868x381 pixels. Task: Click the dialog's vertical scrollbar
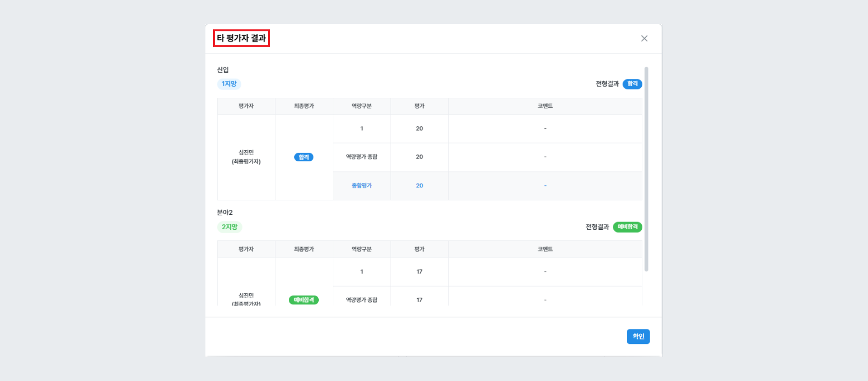646,169
